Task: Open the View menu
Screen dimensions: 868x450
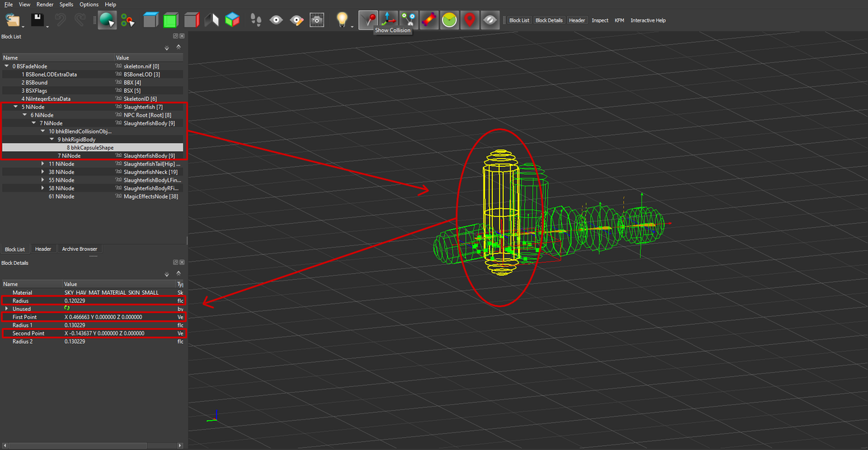Action: (24, 4)
